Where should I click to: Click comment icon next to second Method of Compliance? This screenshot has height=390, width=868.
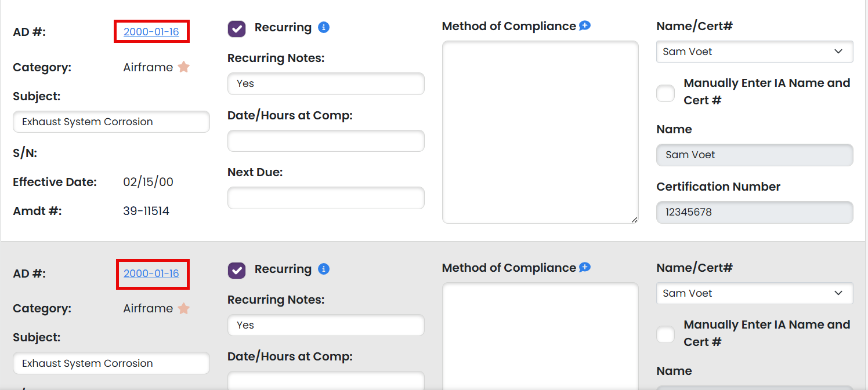pyautogui.click(x=585, y=267)
